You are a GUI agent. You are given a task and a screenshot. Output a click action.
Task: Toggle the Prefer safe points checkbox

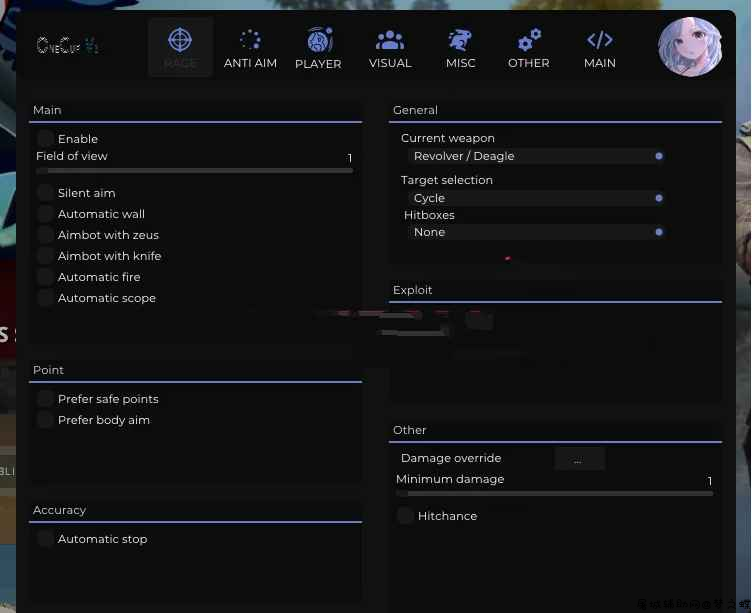click(46, 399)
